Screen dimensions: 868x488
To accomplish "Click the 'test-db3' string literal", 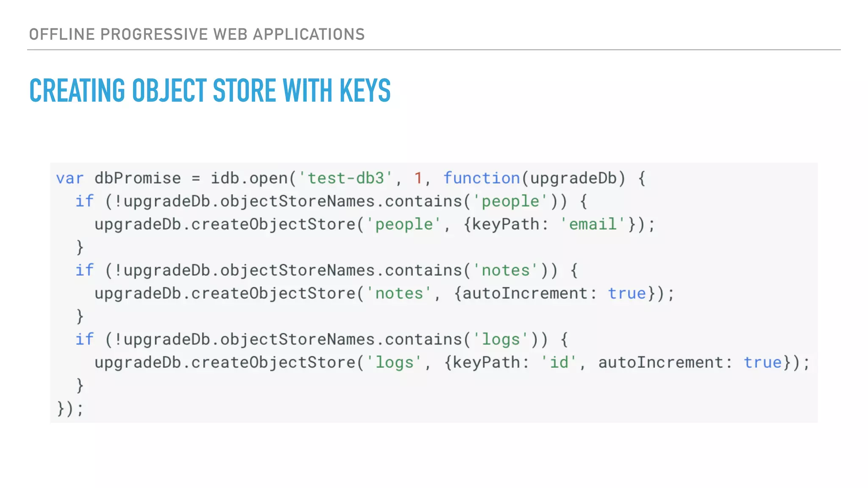I will (x=345, y=178).
